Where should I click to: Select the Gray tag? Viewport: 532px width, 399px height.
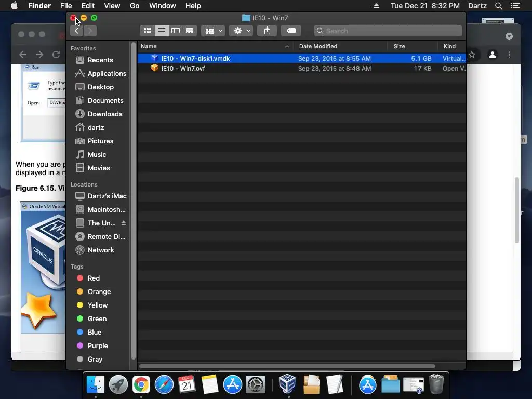(89, 360)
